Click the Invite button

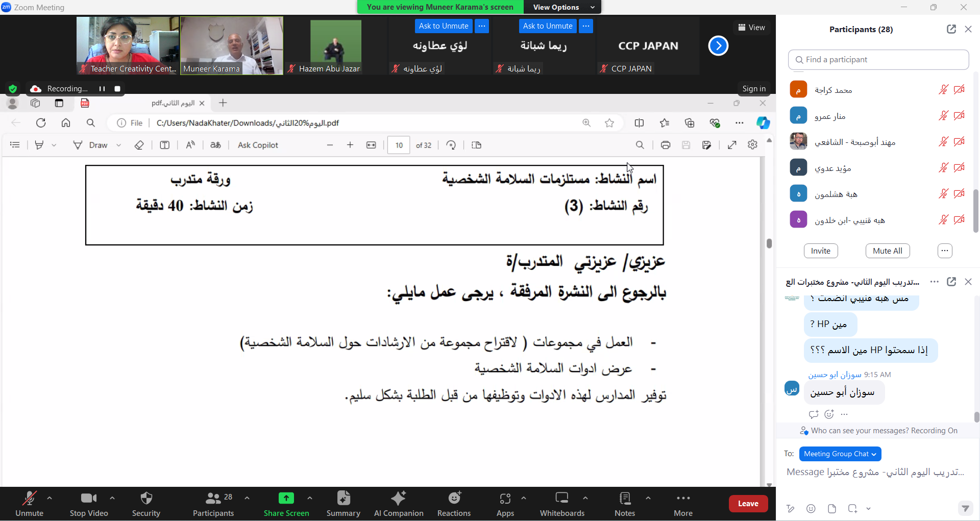[820, 251]
